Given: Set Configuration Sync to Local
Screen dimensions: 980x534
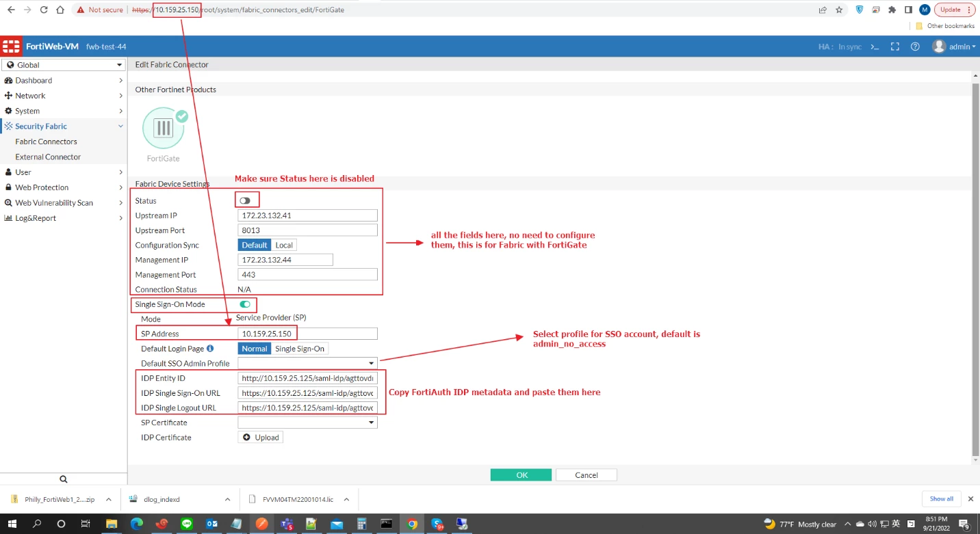Looking at the screenshot, I should [x=284, y=245].
